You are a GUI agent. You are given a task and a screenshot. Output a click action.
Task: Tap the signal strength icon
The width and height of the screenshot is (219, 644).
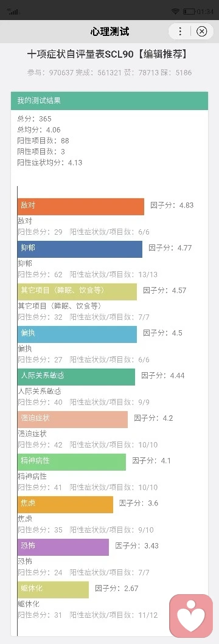tap(13, 11)
